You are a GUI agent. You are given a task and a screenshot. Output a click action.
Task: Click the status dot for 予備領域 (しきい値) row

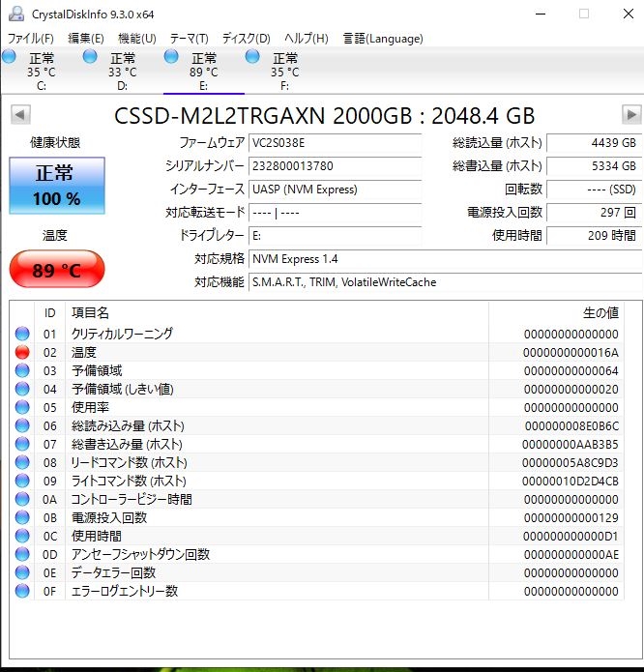[x=22, y=389]
